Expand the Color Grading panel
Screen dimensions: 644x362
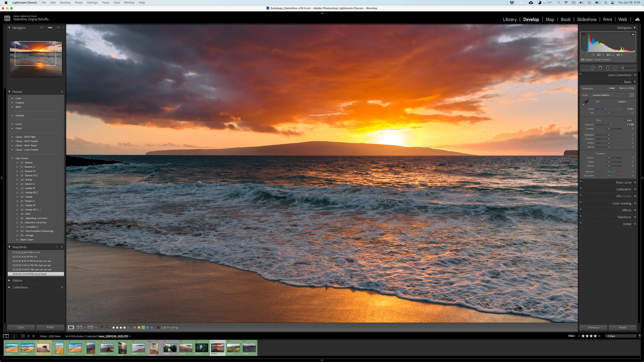pos(622,203)
